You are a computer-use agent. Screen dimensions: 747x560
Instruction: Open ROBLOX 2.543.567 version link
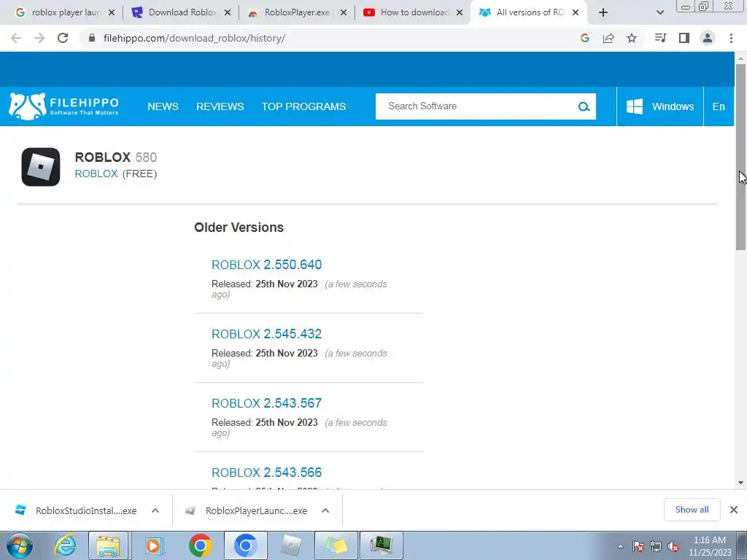266,403
